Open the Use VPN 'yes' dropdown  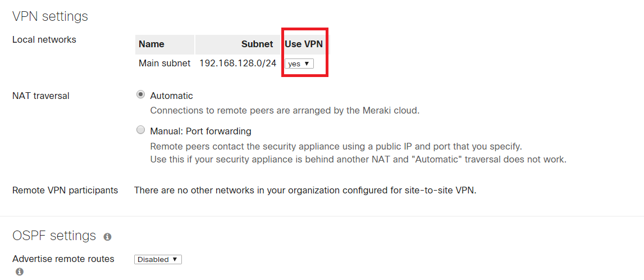coord(299,64)
